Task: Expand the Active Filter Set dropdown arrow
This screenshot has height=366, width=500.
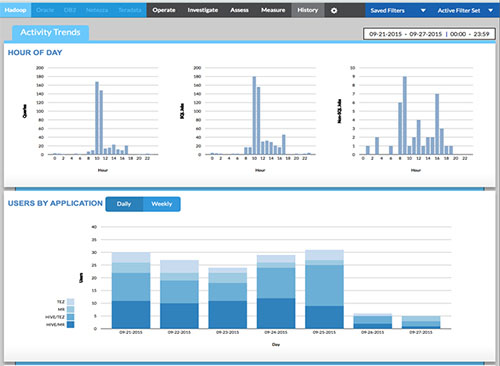Action: coord(491,11)
